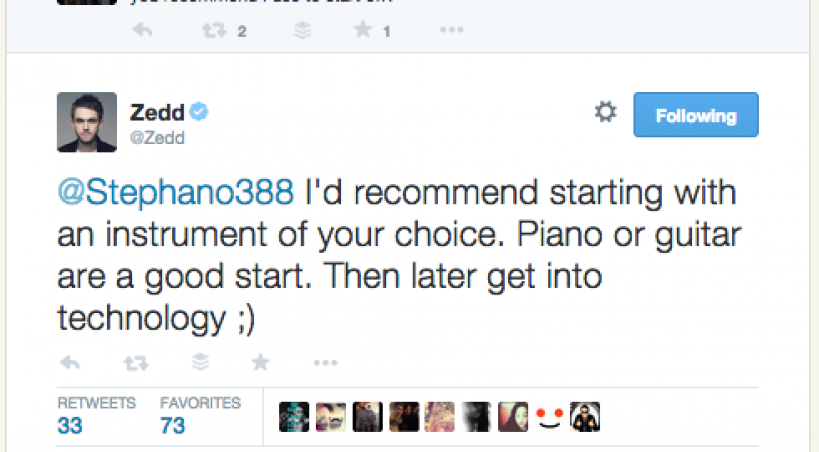
Task: Click the Zedd display name
Action: (151, 110)
